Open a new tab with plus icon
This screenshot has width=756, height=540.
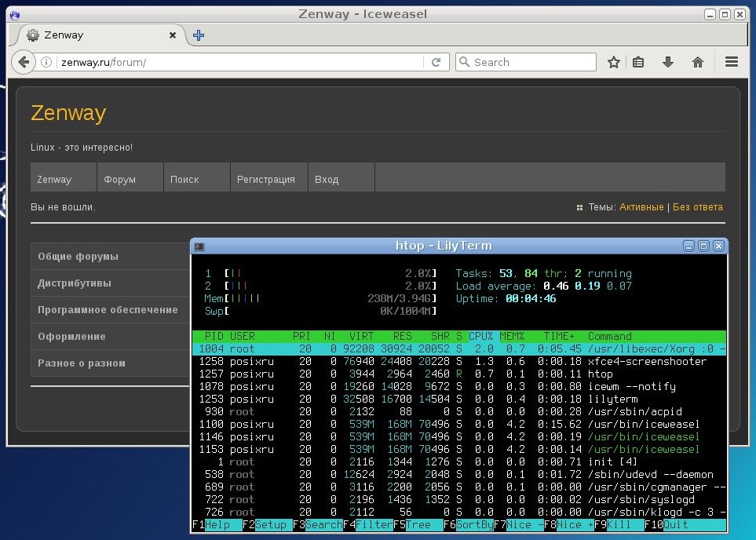198,35
